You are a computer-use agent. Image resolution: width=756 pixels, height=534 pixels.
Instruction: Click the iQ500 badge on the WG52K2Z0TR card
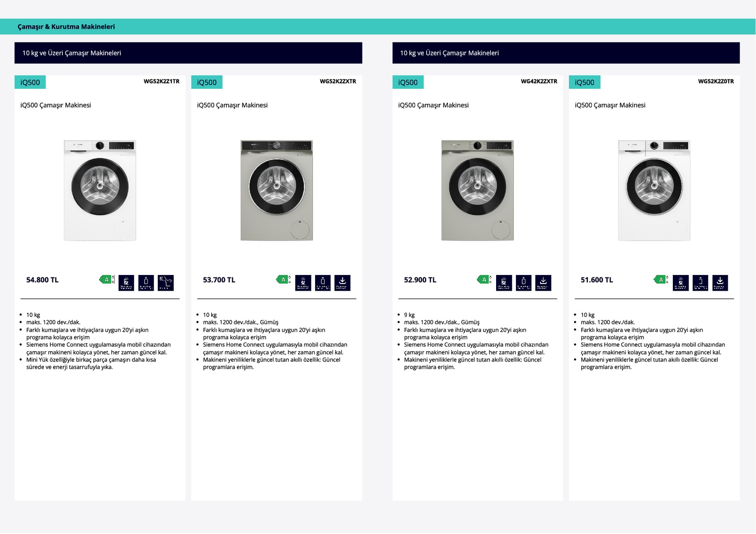click(585, 82)
